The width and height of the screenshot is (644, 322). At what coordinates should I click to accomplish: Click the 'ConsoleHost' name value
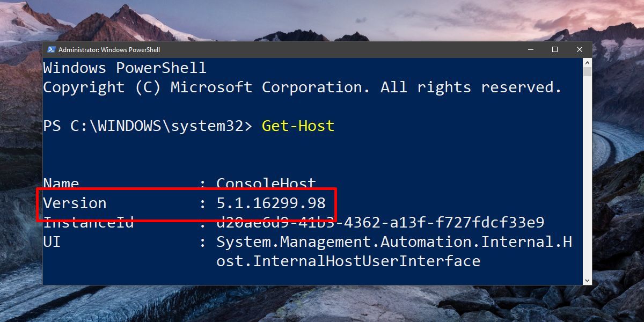point(266,184)
